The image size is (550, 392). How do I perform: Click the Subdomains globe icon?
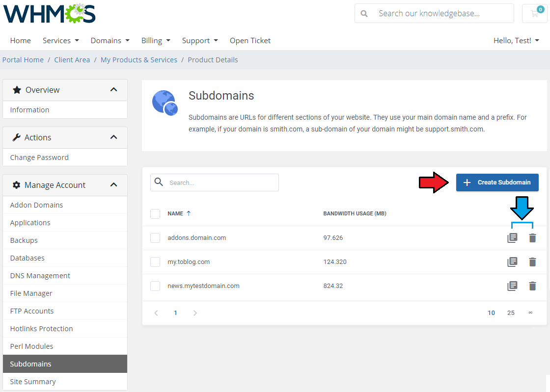pos(165,103)
